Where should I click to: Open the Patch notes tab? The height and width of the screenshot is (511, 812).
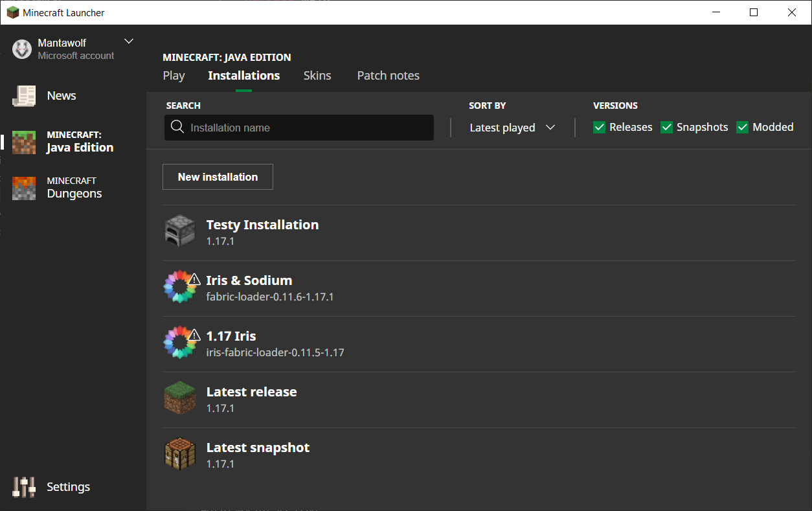[x=389, y=76]
